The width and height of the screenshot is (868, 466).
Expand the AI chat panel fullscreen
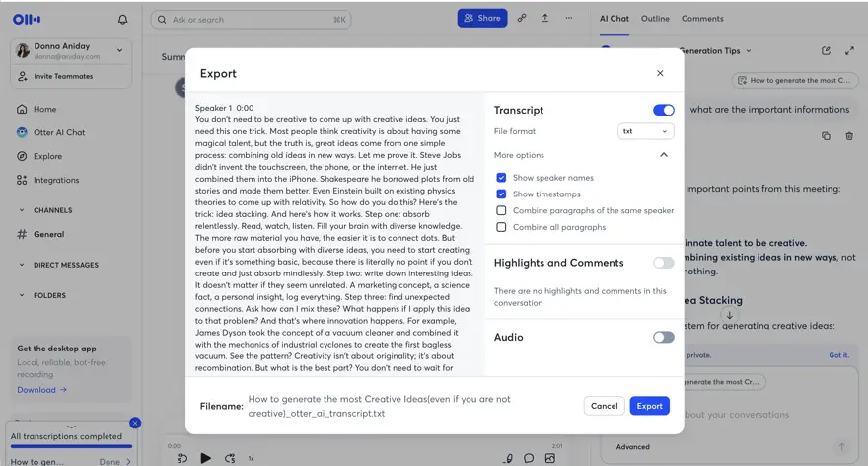(849, 51)
